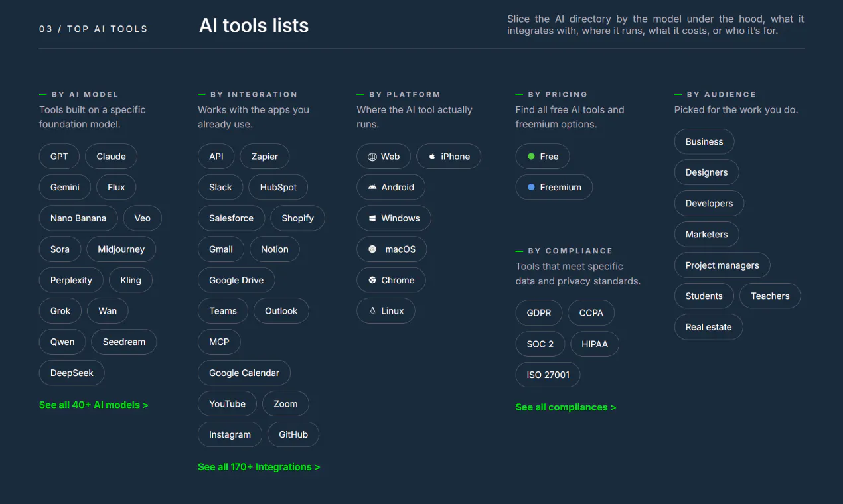Screen dimensions: 843x504
Task: Select the Business audience tag
Action: (704, 142)
